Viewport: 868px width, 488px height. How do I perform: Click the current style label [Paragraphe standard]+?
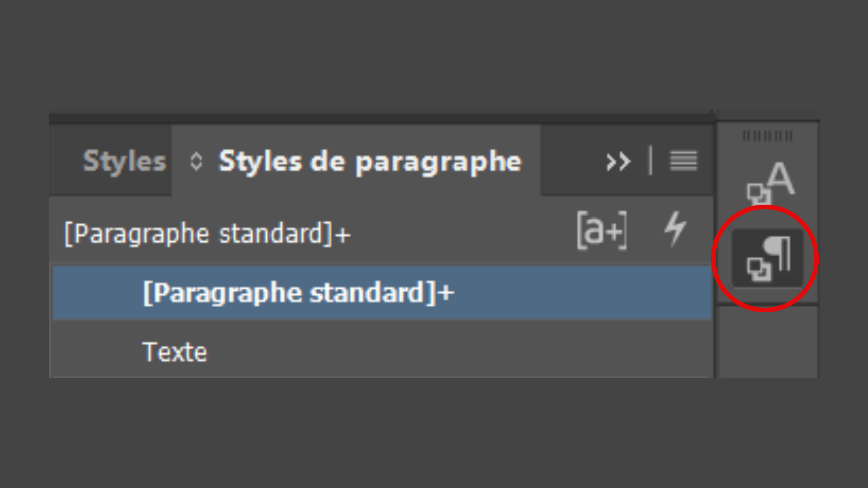[x=207, y=234]
